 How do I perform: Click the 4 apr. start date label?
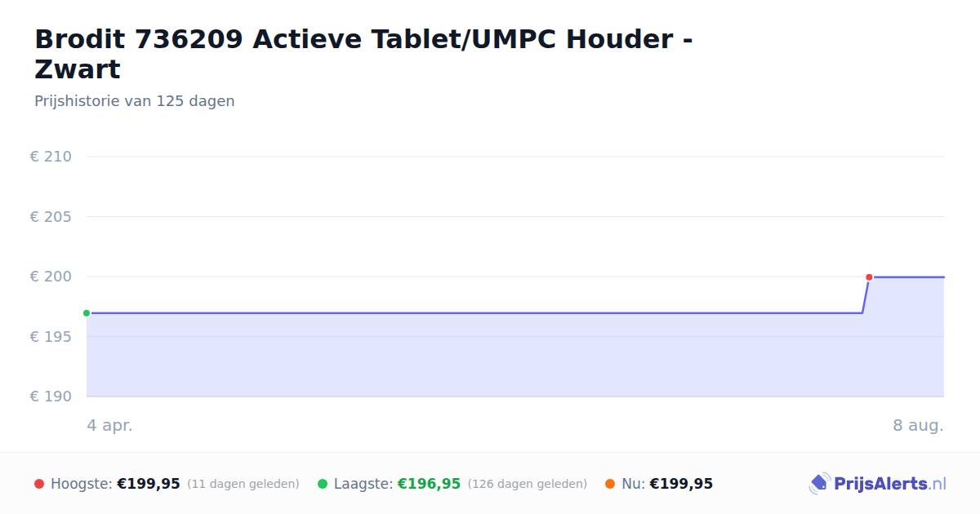pos(110,426)
